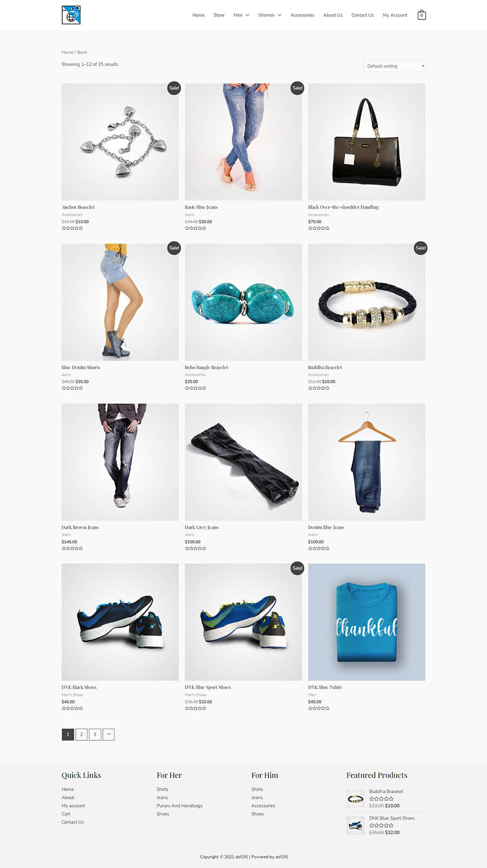Viewport: 487px width, 868px height.
Task: Click the star rating under DNK Blue Tshirt
Action: pos(319,708)
